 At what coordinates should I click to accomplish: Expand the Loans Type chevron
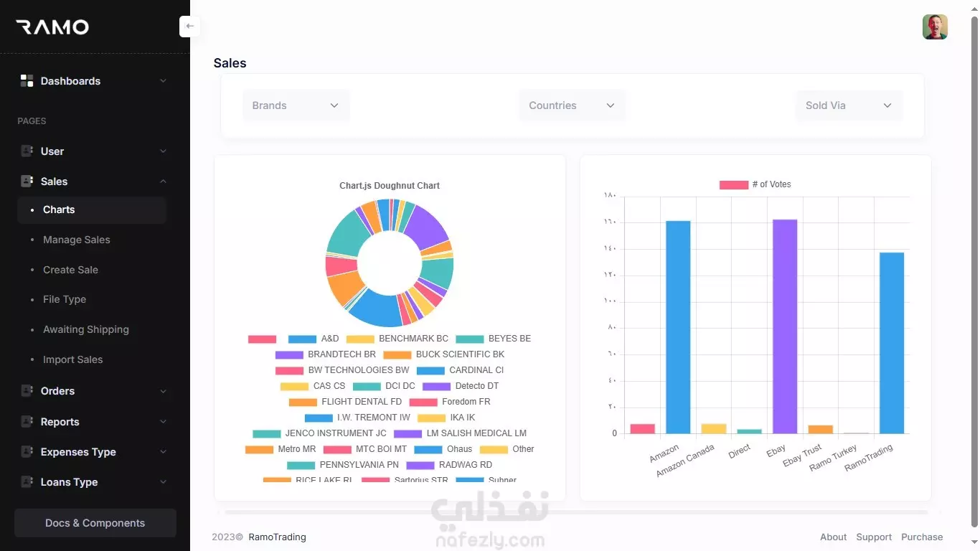pyautogui.click(x=163, y=482)
